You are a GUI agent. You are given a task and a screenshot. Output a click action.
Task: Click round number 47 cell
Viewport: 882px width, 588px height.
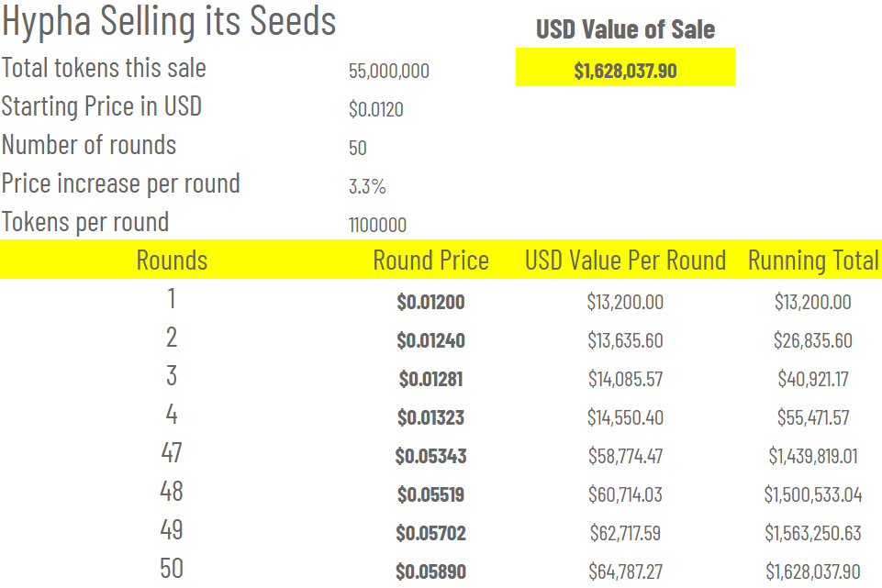tap(172, 452)
